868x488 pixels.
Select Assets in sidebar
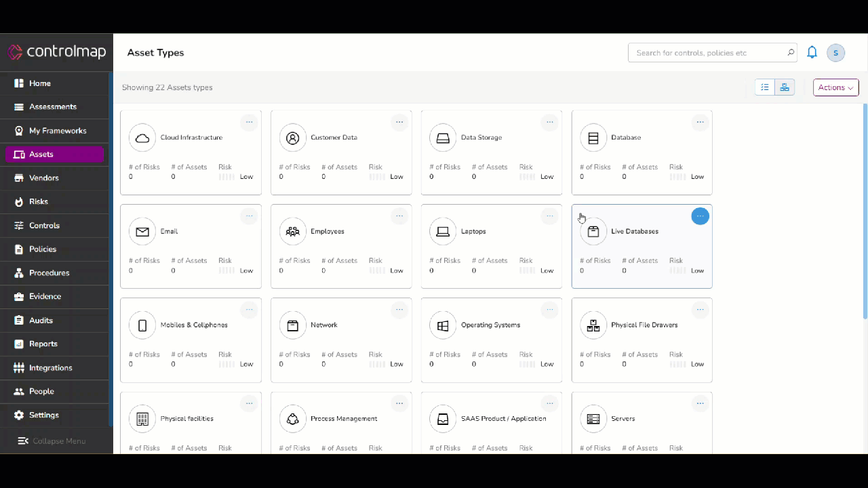point(54,155)
